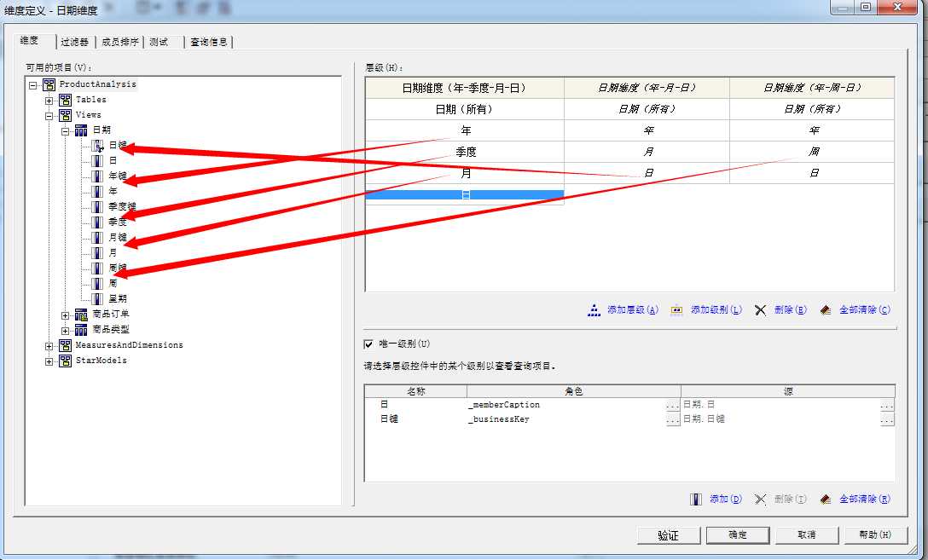Click the 帮助(H) button
Screen dimensions: 928x560
875,535
